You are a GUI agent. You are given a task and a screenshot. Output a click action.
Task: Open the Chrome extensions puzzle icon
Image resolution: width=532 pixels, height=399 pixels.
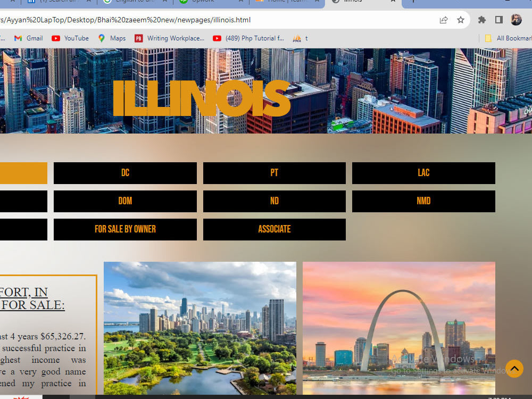pyautogui.click(x=482, y=20)
